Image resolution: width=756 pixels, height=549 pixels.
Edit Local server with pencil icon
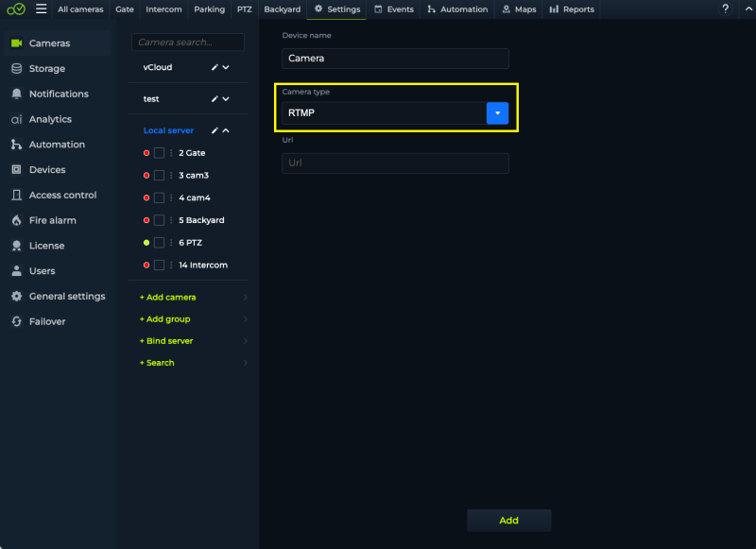click(x=215, y=130)
